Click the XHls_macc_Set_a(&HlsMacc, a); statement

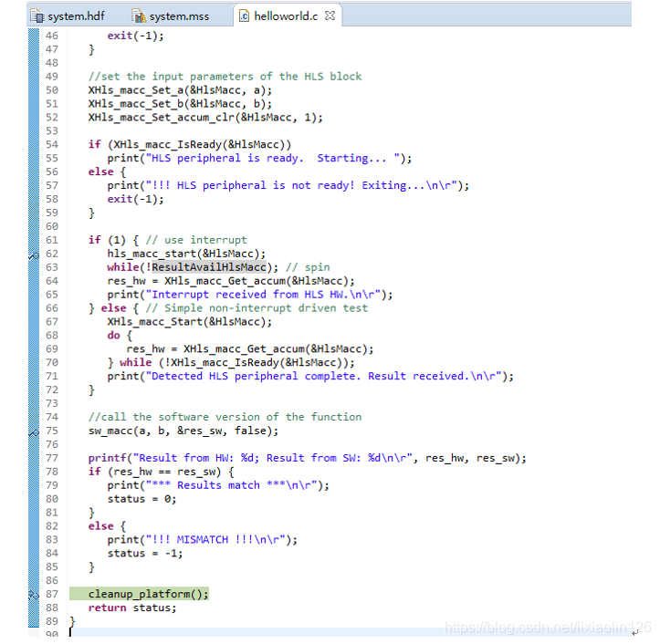(x=180, y=90)
